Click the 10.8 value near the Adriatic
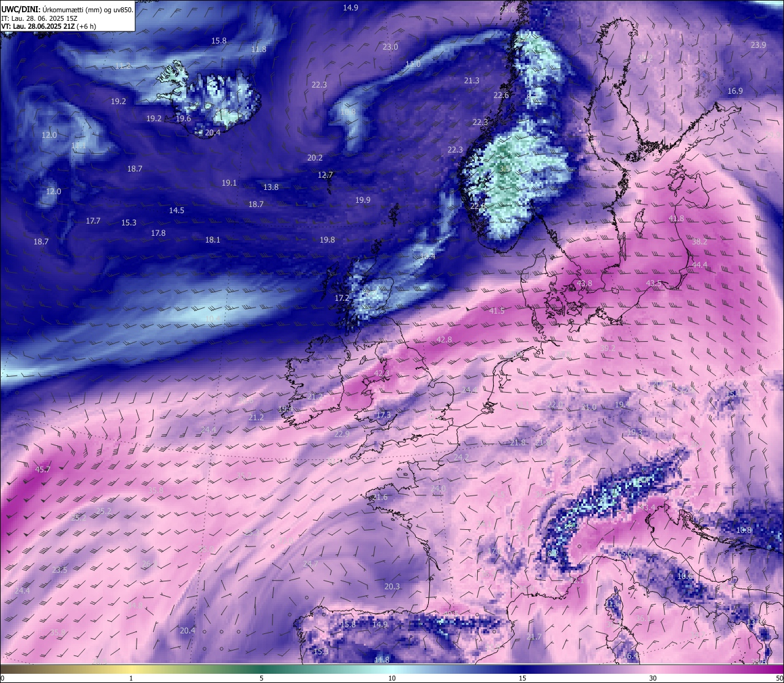This screenshot has width=784, height=683. click(744, 530)
